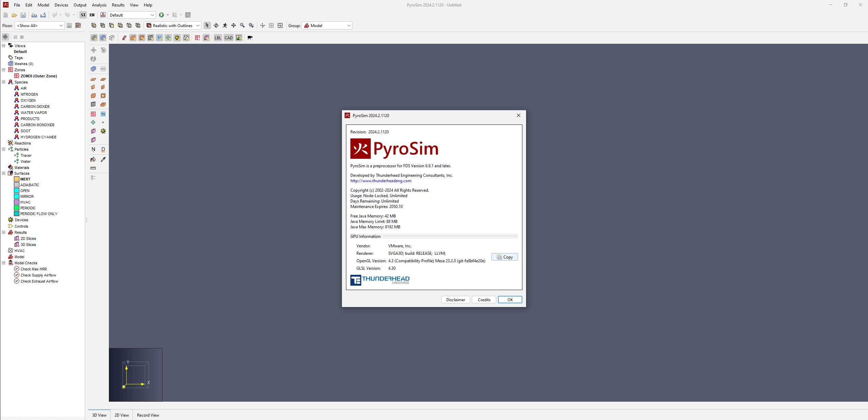
Task: Open the File menu
Action: [x=17, y=5]
